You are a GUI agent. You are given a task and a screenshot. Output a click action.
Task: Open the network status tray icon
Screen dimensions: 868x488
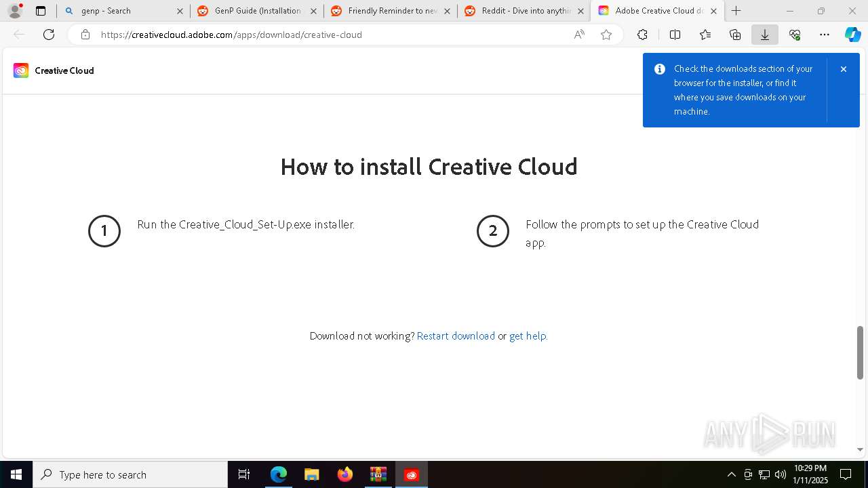[x=764, y=474]
